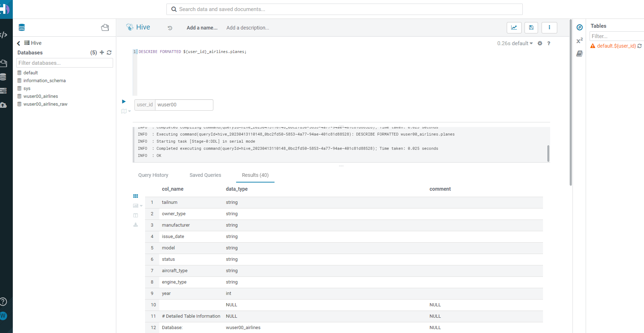Open the three-dot more options menu
This screenshot has height=333, width=644.
click(x=549, y=27)
